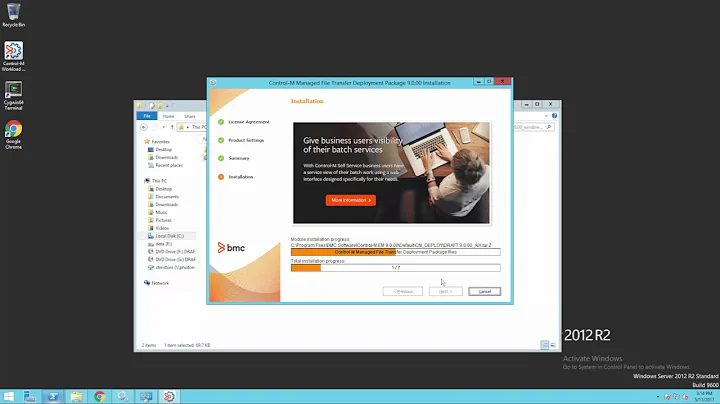This screenshot has width=720, height=404.
Task: Select This PC in navigation pane
Action: (159, 181)
